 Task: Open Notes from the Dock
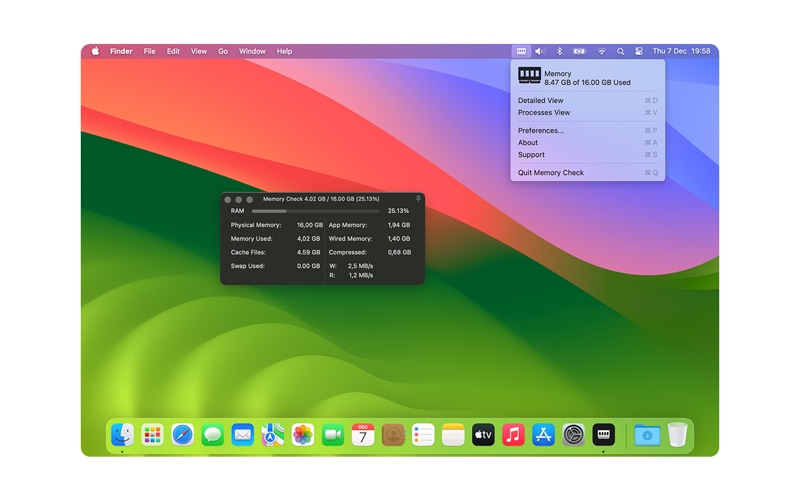tap(453, 435)
